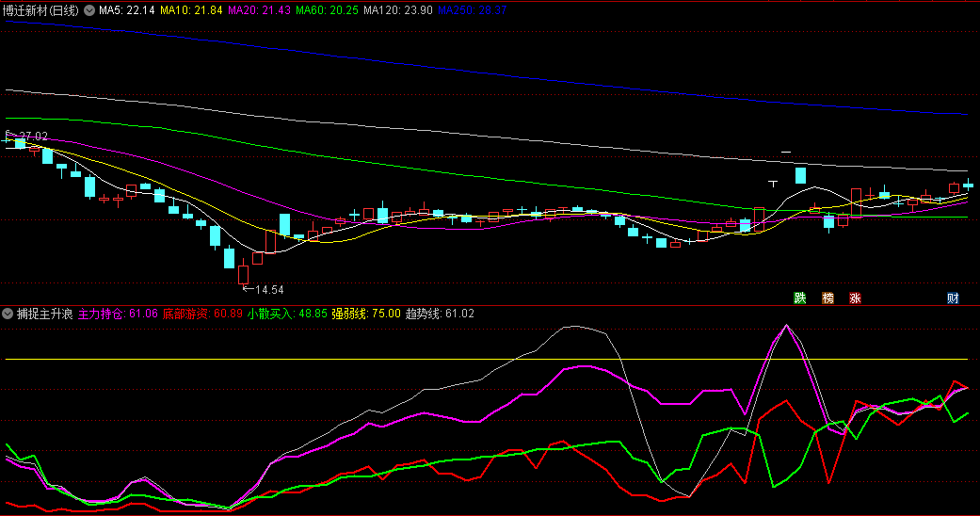980x516 pixels.
Task: Click the MA120: 23.90 label
Action: click(x=398, y=10)
